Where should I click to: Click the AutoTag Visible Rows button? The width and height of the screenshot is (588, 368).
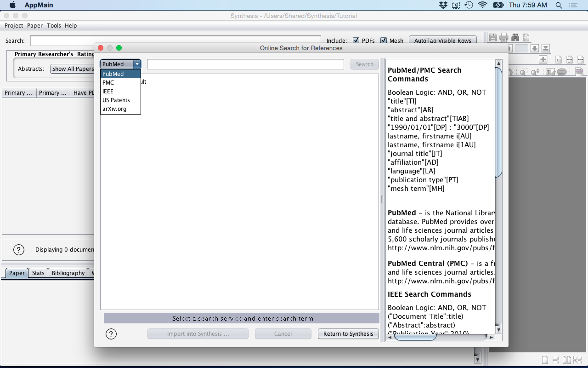(443, 40)
